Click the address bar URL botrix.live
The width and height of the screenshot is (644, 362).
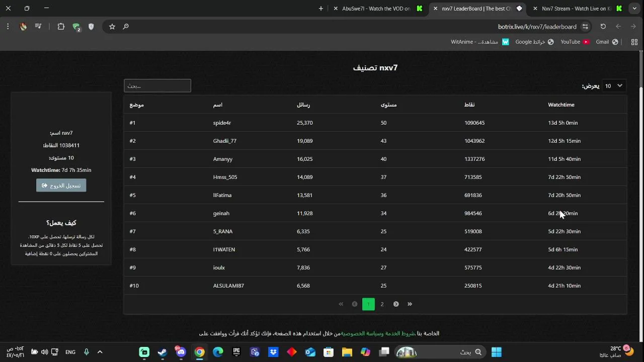[x=537, y=27]
